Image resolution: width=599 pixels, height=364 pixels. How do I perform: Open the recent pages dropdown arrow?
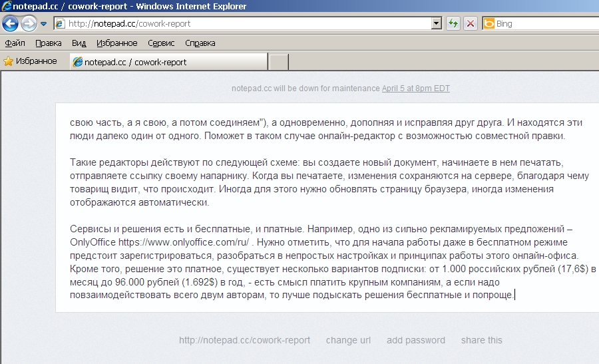click(43, 24)
